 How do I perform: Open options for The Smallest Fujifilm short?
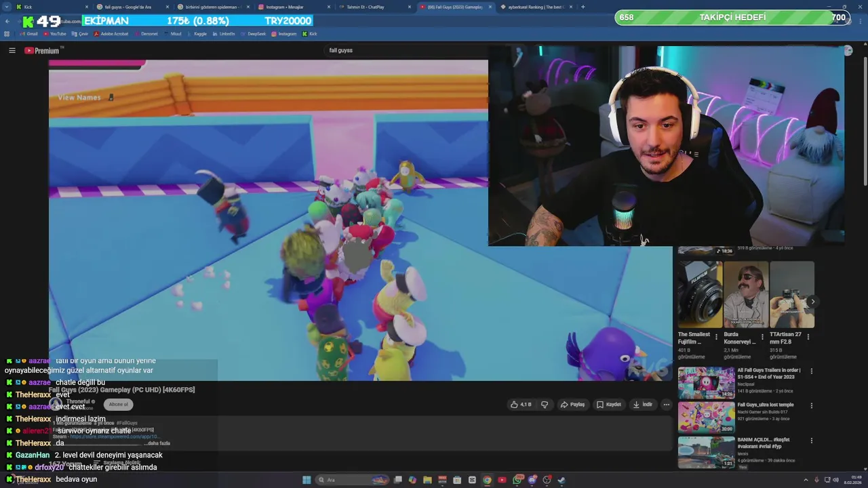(716, 337)
